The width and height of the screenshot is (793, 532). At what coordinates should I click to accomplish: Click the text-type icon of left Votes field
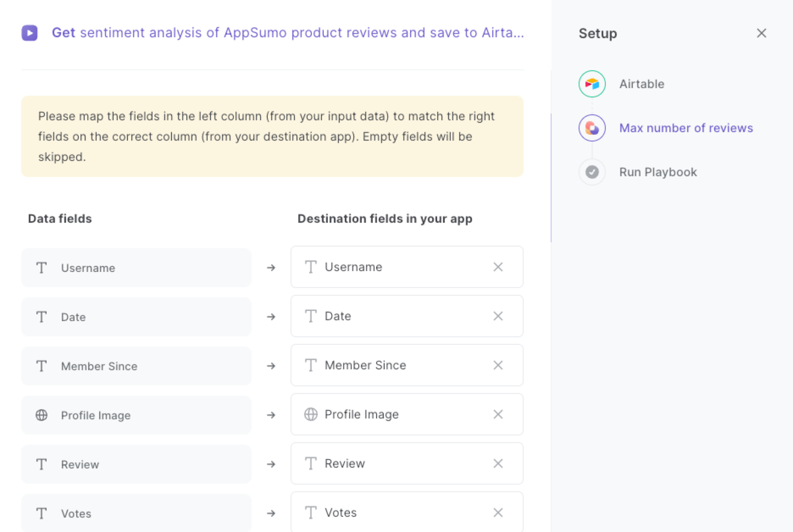click(42, 513)
